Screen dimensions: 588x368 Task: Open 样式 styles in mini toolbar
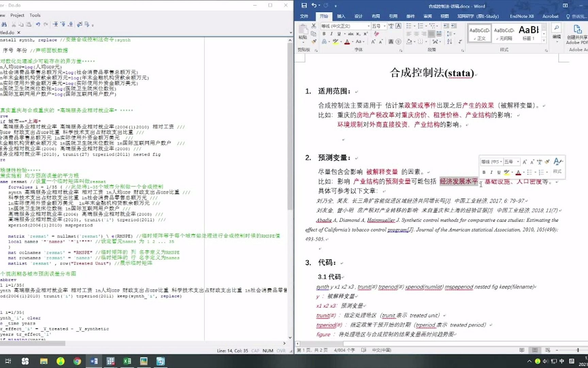pos(558,166)
